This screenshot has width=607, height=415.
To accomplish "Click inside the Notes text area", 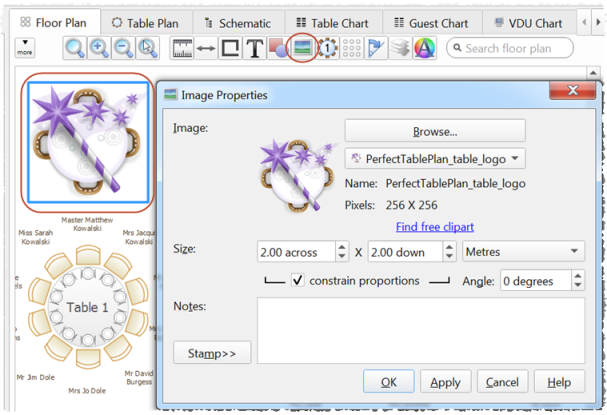I will [421, 330].
